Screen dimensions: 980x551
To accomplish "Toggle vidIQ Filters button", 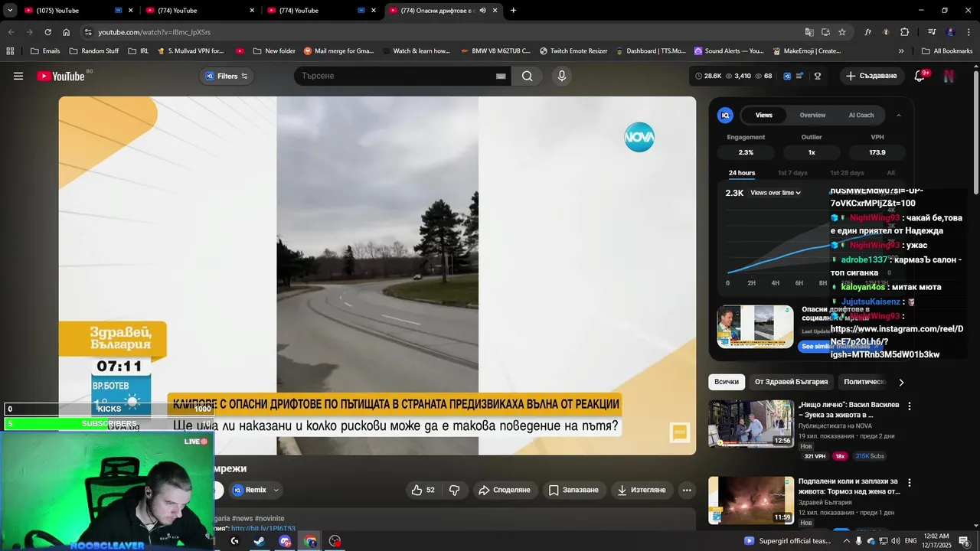I will coord(227,76).
